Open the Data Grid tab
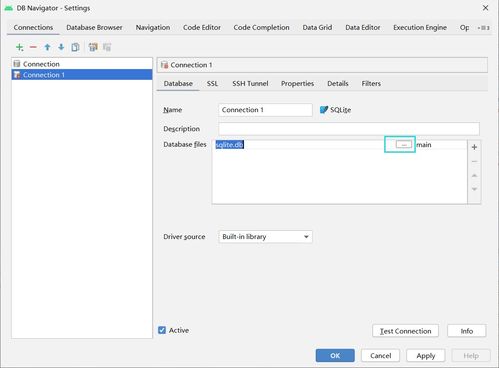Screen dimensions: 499x368 pyautogui.click(x=317, y=28)
